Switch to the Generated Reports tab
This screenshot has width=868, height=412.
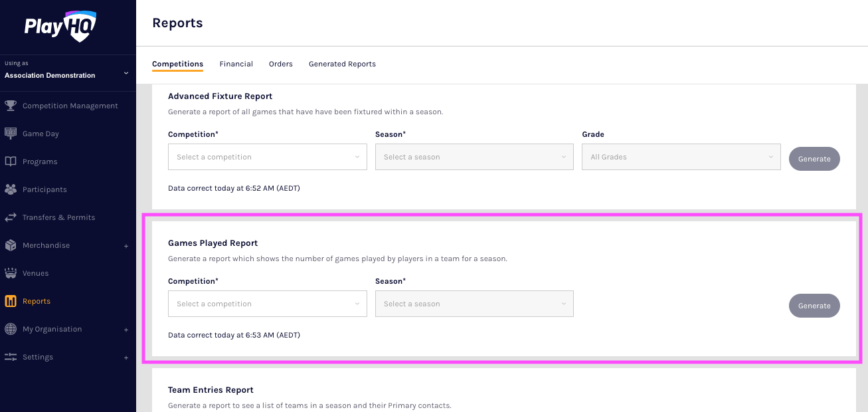[342, 64]
